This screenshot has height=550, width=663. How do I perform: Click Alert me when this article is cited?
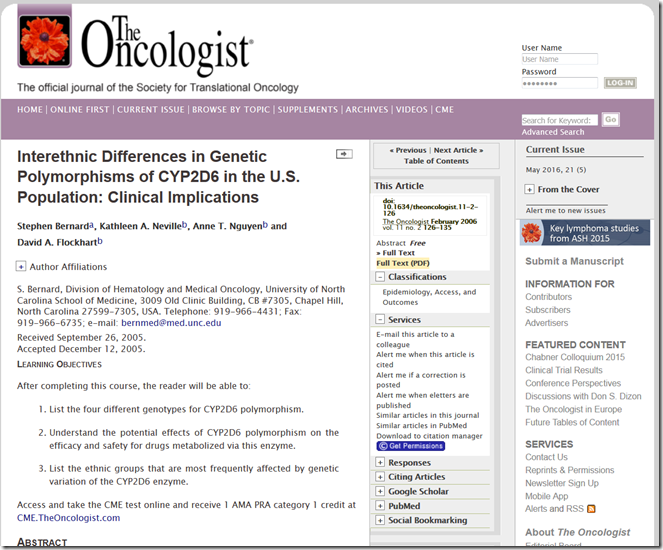425,359
